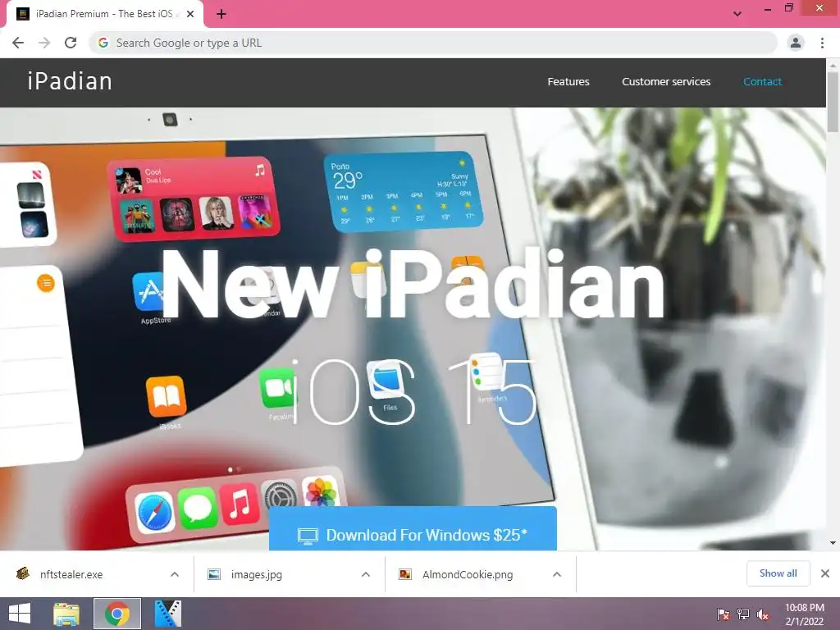Click the New iPadian headline text
The height and width of the screenshot is (630, 840).
point(413,285)
